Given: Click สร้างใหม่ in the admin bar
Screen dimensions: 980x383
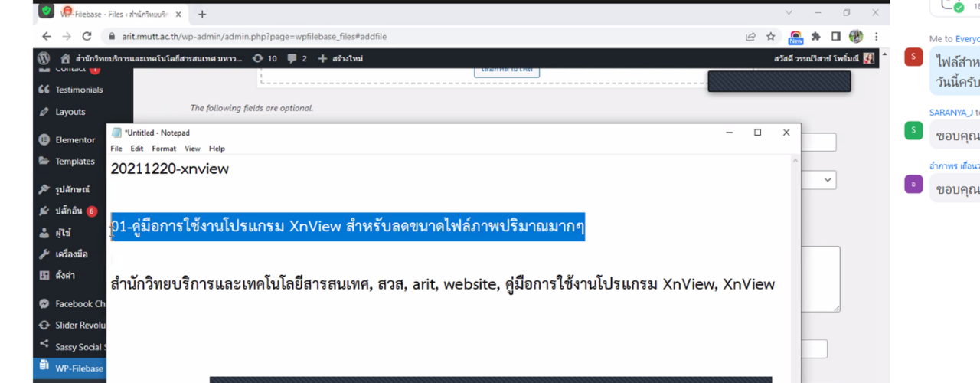Looking at the screenshot, I should click(341, 58).
